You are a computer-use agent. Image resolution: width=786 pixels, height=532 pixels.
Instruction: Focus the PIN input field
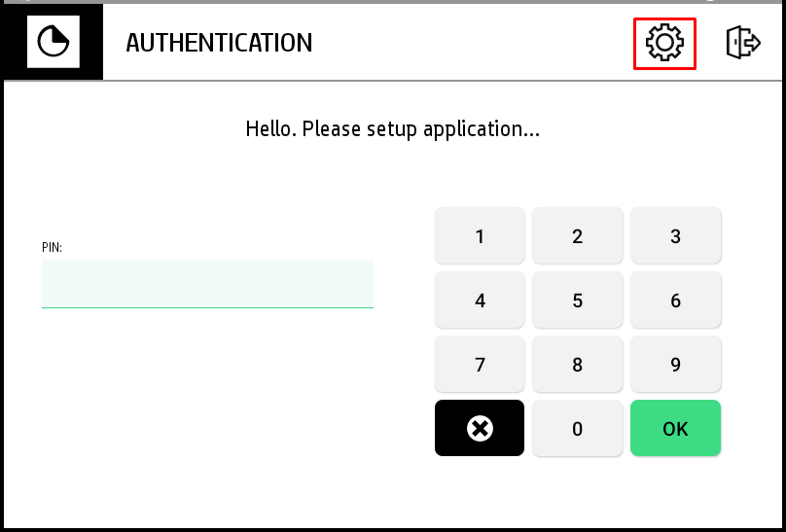(x=207, y=283)
